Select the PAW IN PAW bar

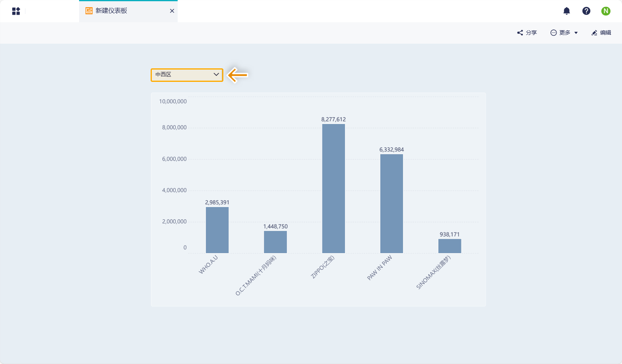[x=391, y=204]
